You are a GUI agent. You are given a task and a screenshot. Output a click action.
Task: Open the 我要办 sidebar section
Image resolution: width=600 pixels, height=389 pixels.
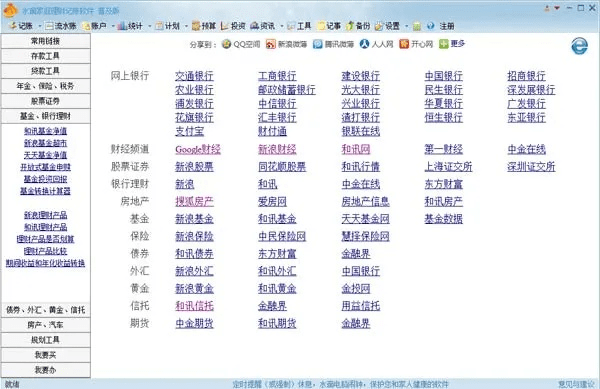[46, 370]
